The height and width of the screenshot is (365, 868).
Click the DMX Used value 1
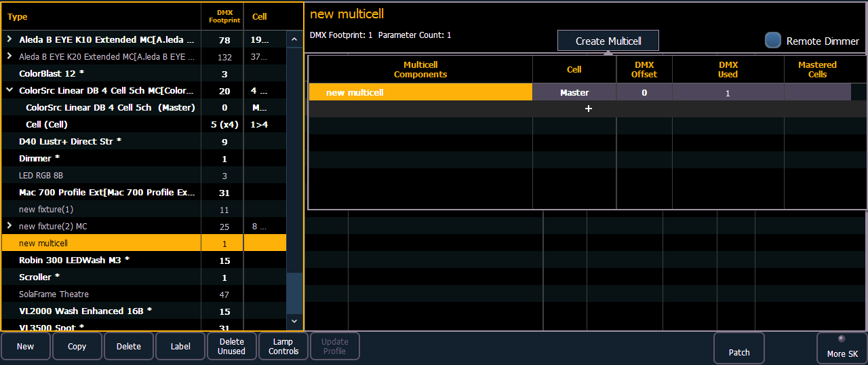pyautogui.click(x=728, y=93)
